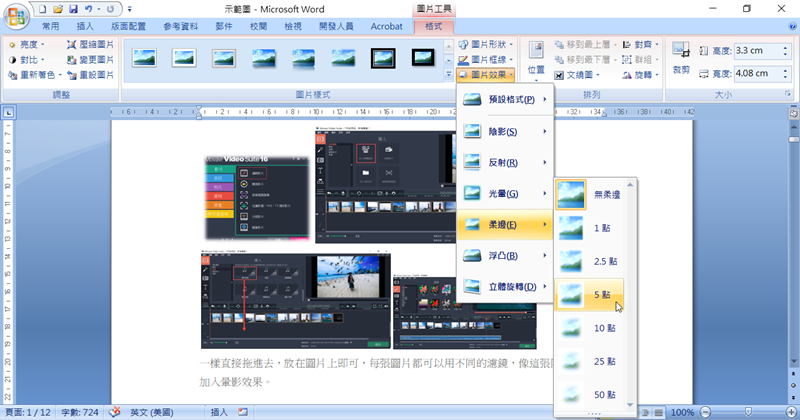The image size is (800, 420).
Task: Click the Save icon in quick access toolbar
Action: 71,9
